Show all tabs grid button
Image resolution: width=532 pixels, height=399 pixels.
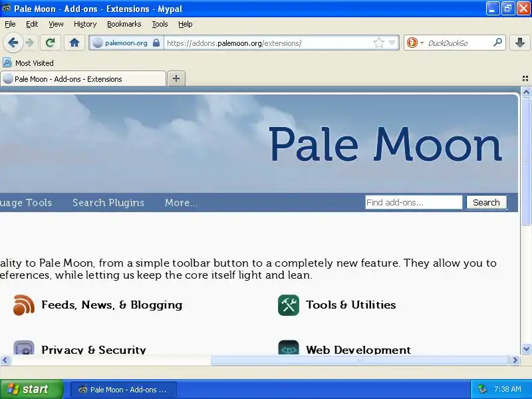click(525, 78)
